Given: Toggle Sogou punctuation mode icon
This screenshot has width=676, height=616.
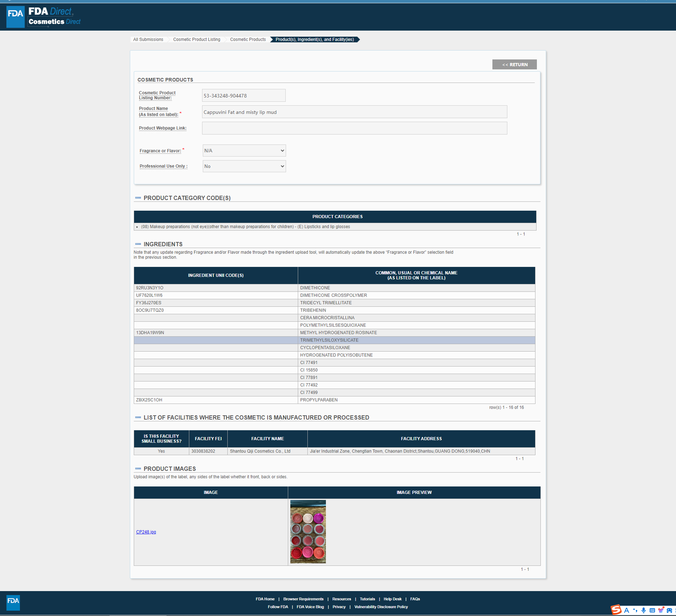Looking at the screenshot, I should tap(635, 610).
